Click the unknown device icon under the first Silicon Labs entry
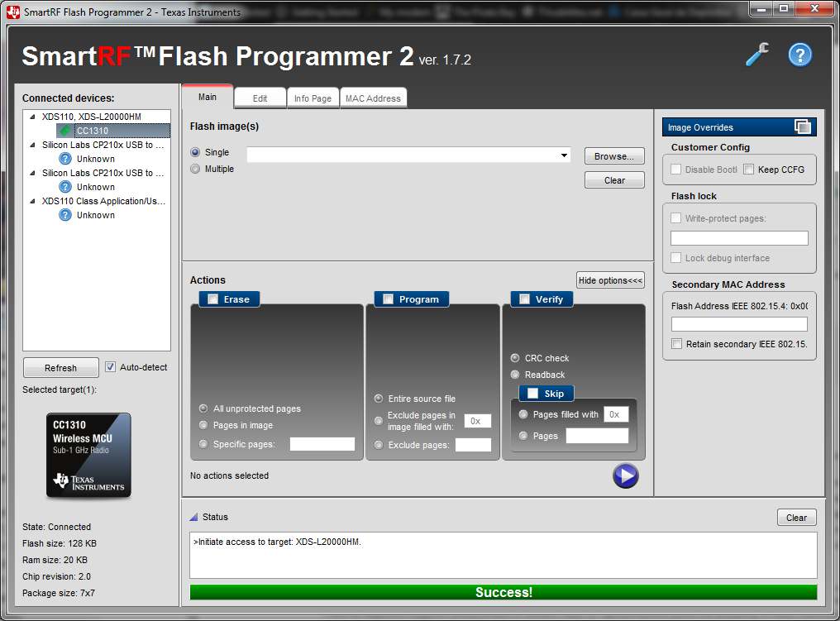This screenshot has height=621, width=840. 64,159
